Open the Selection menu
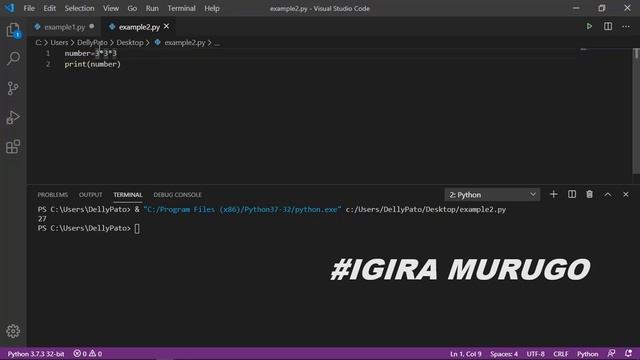 79,8
